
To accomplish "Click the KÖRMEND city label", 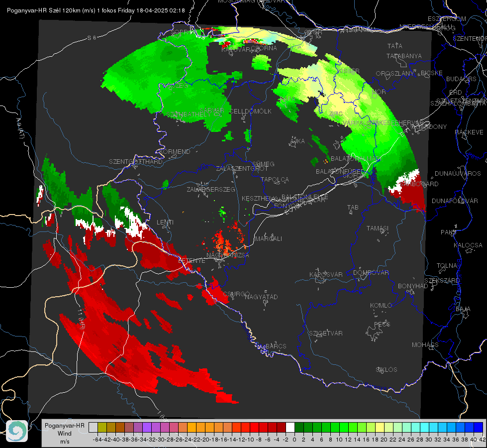I will (x=175, y=152).
